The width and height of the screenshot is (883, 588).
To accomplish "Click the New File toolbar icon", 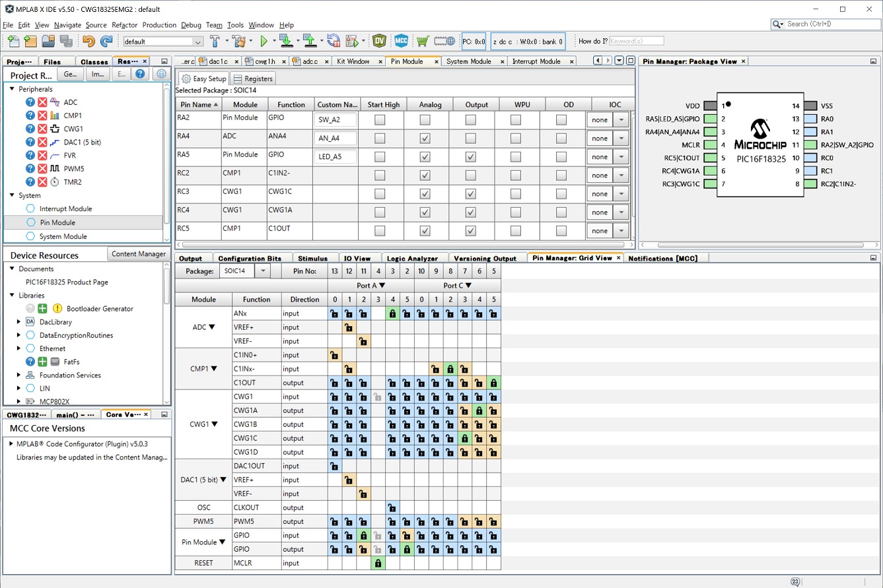I will point(13,41).
